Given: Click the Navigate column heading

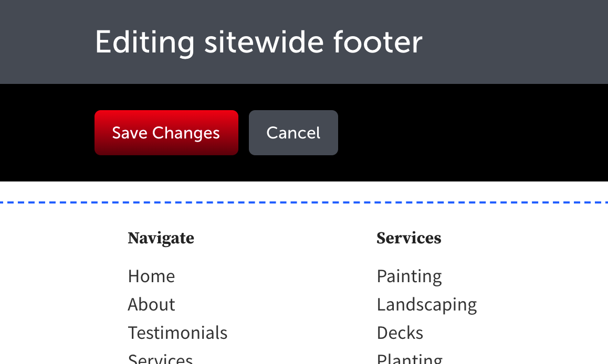Looking at the screenshot, I should click(x=161, y=238).
